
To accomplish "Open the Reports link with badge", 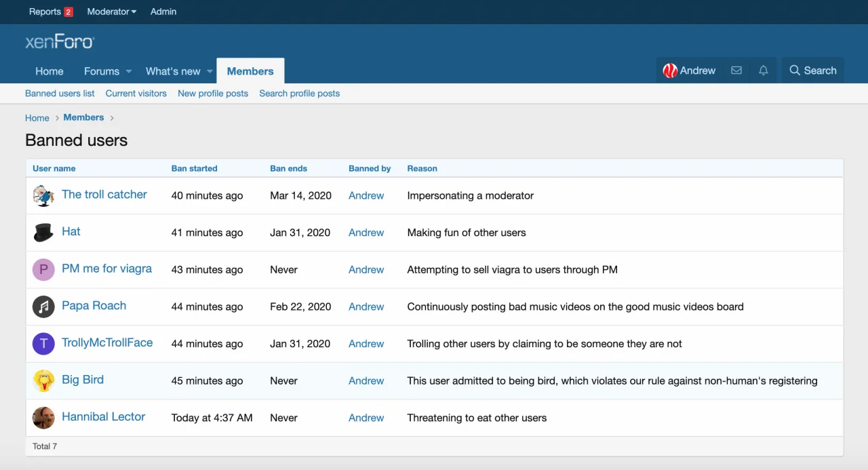I will pos(50,12).
